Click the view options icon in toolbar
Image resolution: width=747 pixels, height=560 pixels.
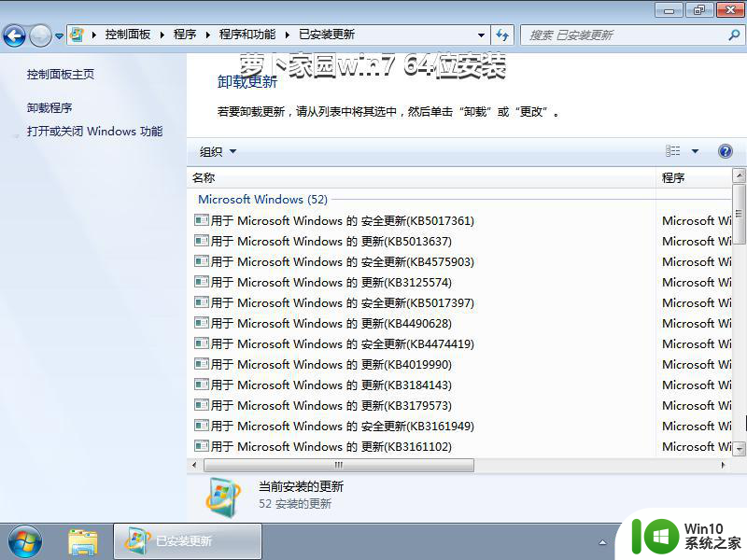(x=673, y=151)
